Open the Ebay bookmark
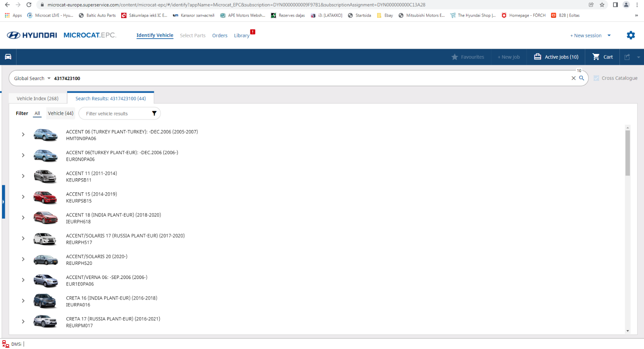This screenshot has height=349, width=644. 385,15
